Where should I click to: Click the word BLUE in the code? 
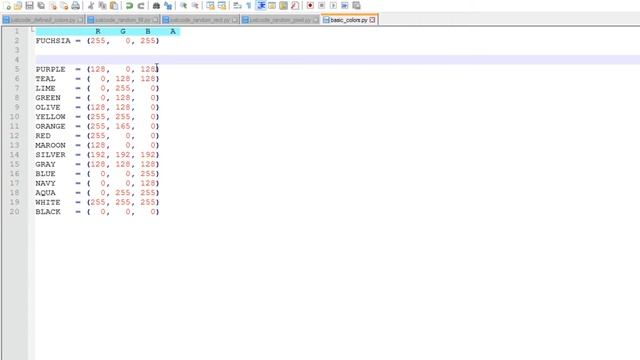pyautogui.click(x=45, y=173)
